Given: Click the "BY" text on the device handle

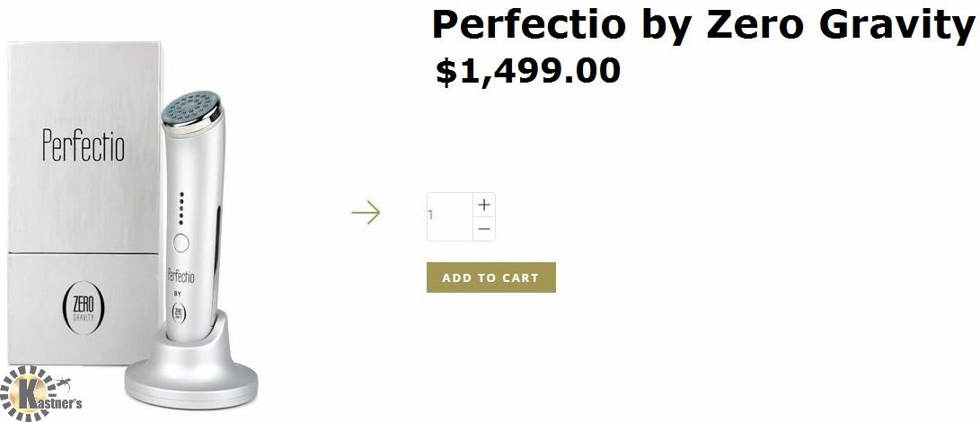Looking at the screenshot, I should click(x=178, y=294).
